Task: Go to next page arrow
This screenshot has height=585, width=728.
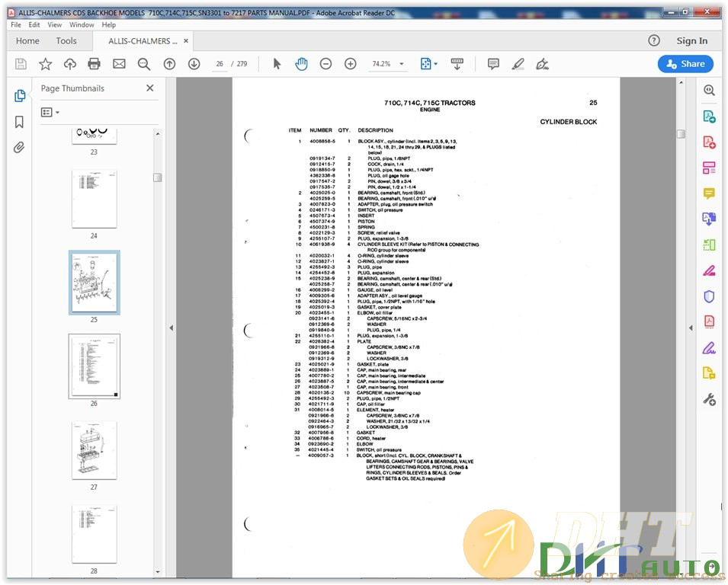Action: (194, 64)
